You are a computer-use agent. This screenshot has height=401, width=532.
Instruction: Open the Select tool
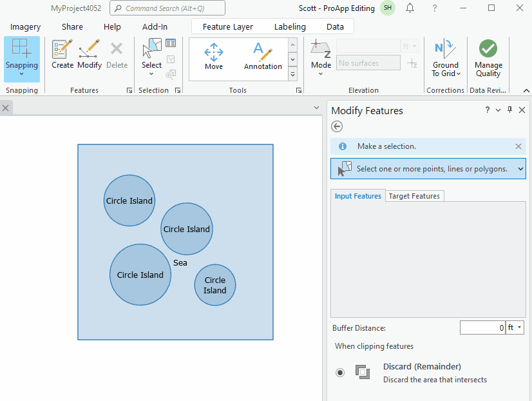click(x=151, y=55)
